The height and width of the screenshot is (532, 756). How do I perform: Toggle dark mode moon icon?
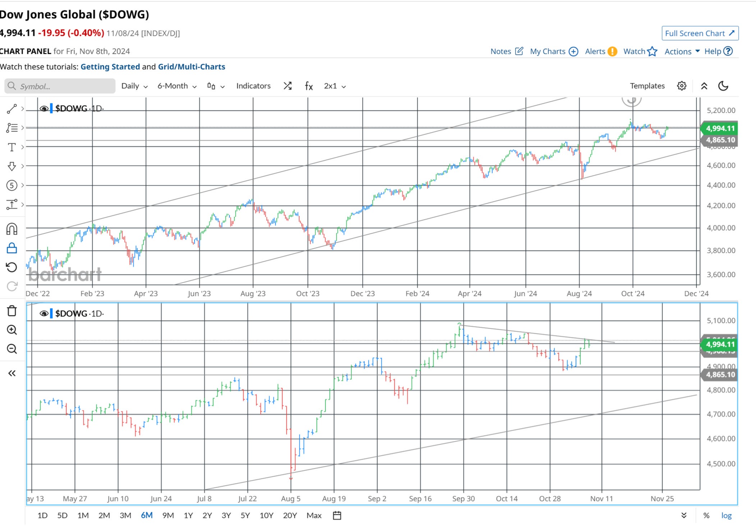pos(723,86)
